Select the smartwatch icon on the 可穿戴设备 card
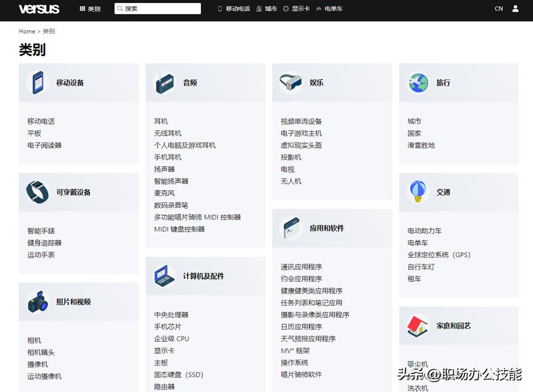 pyautogui.click(x=36, y=192)
